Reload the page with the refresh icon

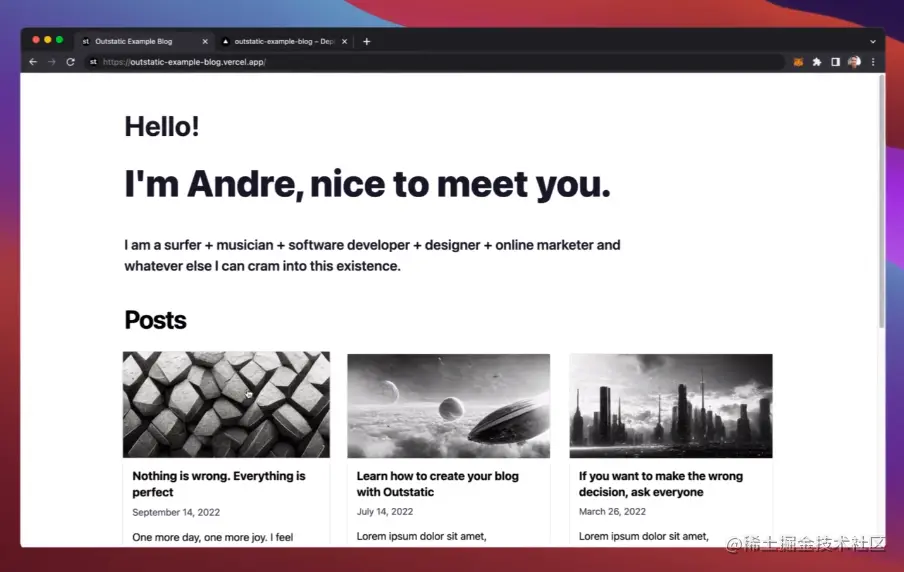70,62
